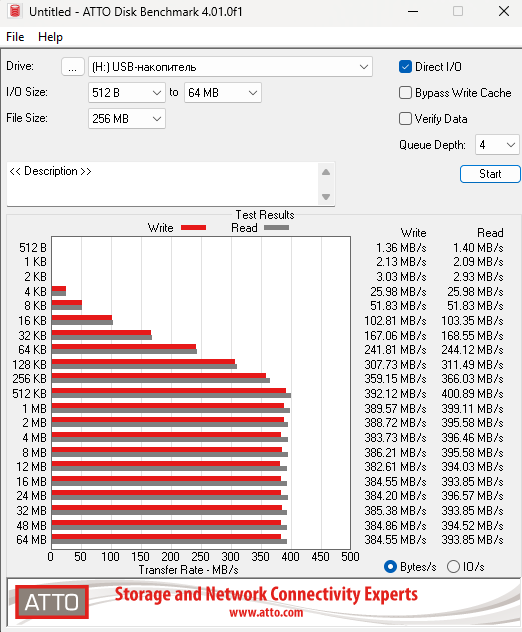Viewport: 522px width, 632px height.
Task: Click the Write column header in results
Action: [x=414, y=233]
